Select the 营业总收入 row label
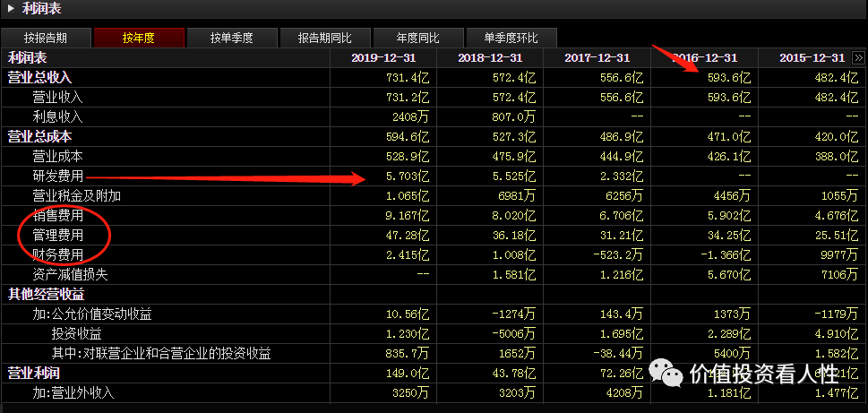Screen dimensions: 868x413 pyautogui.click(x=39, y=78)
